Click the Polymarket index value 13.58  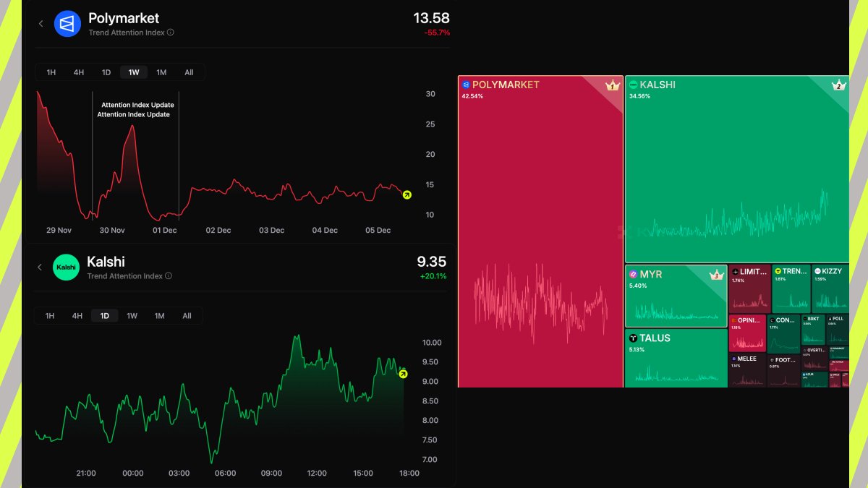432,18
